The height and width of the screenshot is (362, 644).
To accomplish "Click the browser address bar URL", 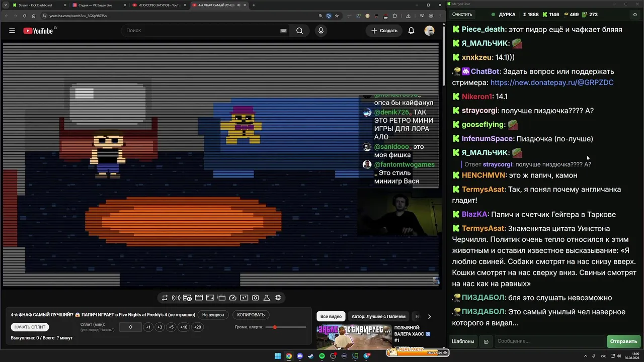I will pos(78,16).
